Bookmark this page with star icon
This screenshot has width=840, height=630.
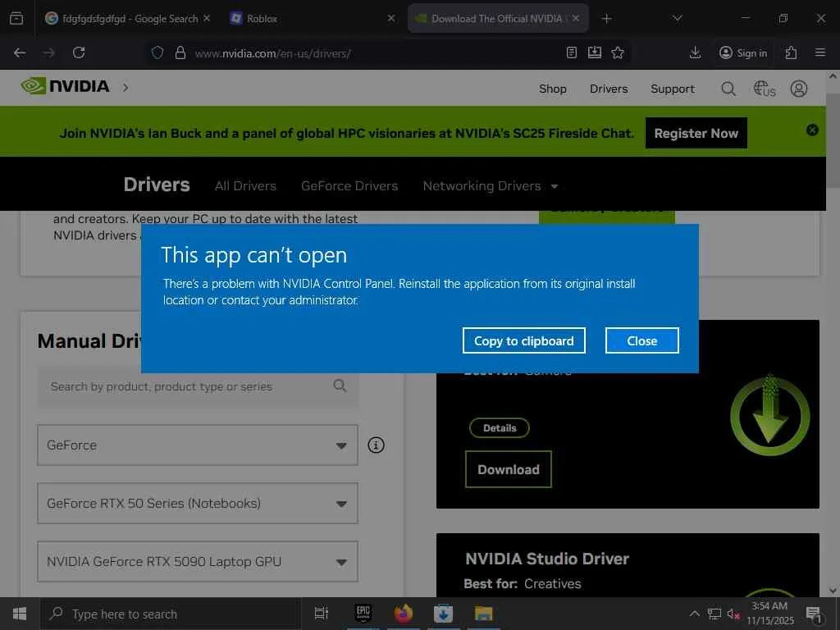click(618, 52)
